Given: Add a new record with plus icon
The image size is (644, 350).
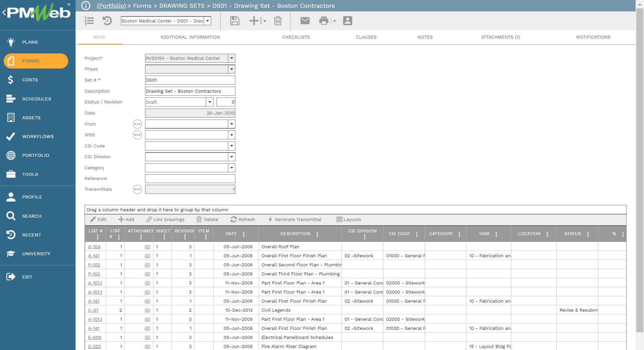Looking at the screenshot, I should (x=254, y=21).
